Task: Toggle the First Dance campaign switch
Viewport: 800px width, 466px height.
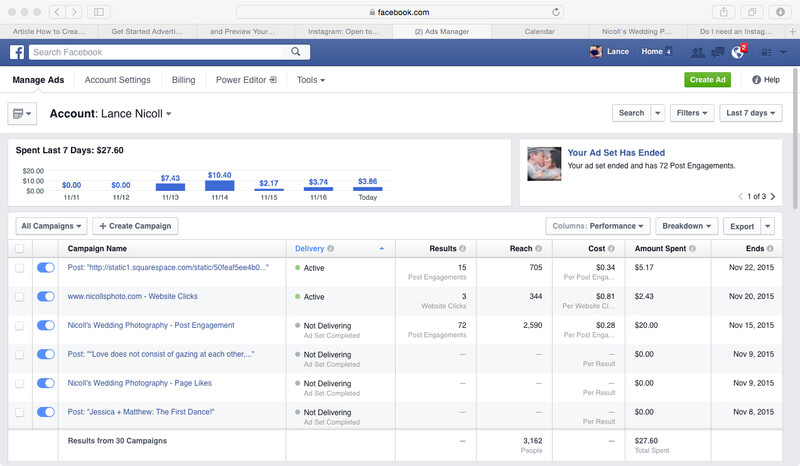Action: pos(45,412)
